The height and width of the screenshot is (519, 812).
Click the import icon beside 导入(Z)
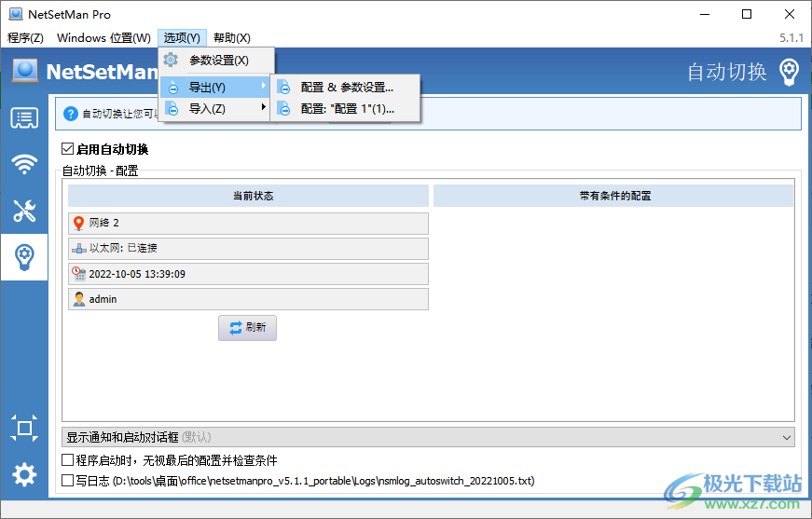(172, 108)
